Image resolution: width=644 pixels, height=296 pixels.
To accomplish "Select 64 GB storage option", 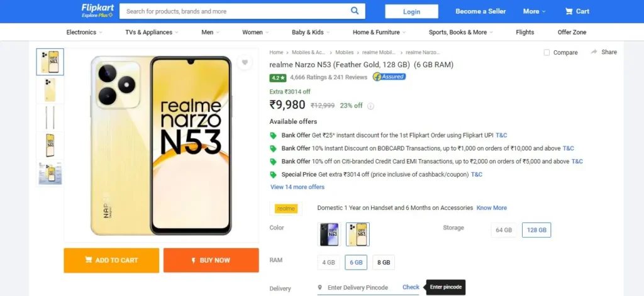I will coord(504,230).
